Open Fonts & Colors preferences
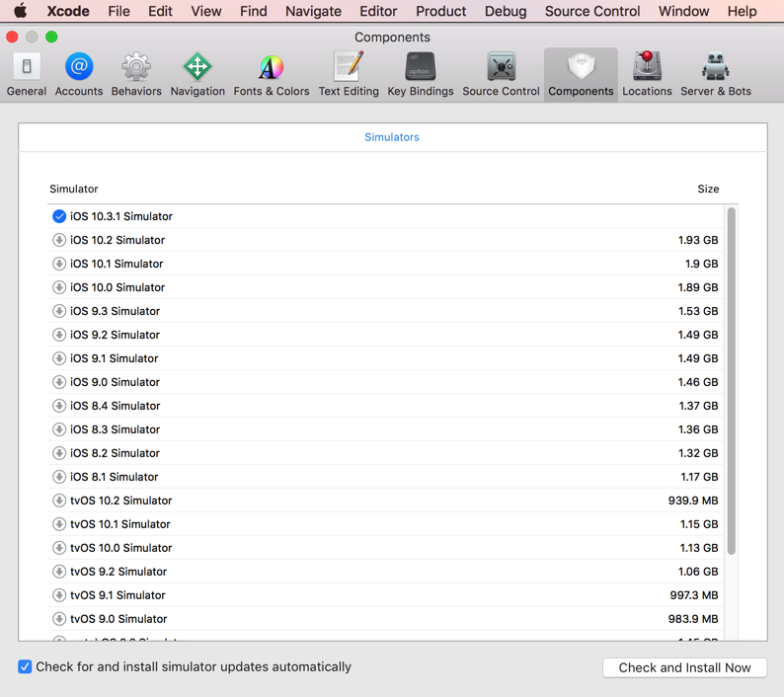The width and height of the screenshot is (784, 697). (271, 74)
